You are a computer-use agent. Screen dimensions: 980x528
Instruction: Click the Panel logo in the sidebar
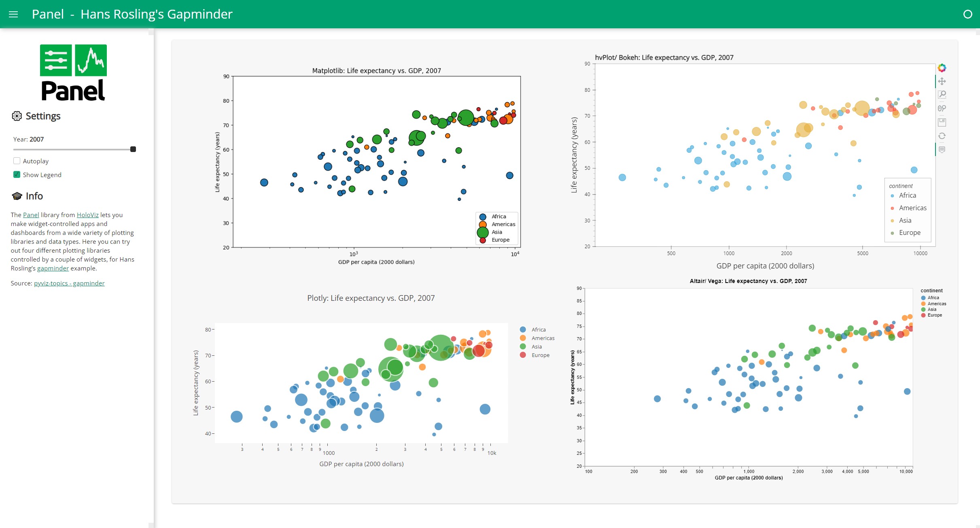coord(73,72)
